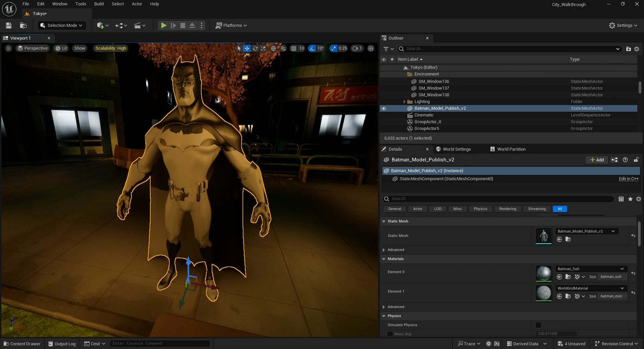Open the File menu
The image size is (644, 349).
(x=26, y=4)
